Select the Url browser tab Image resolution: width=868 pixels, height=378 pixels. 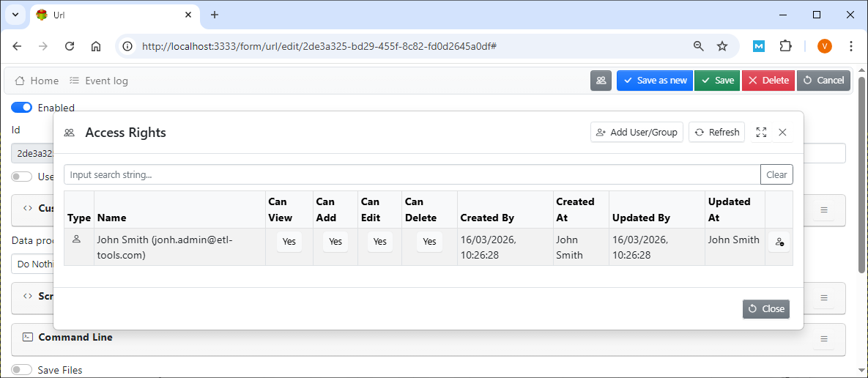pyautogui.click(x=114, y=15)
